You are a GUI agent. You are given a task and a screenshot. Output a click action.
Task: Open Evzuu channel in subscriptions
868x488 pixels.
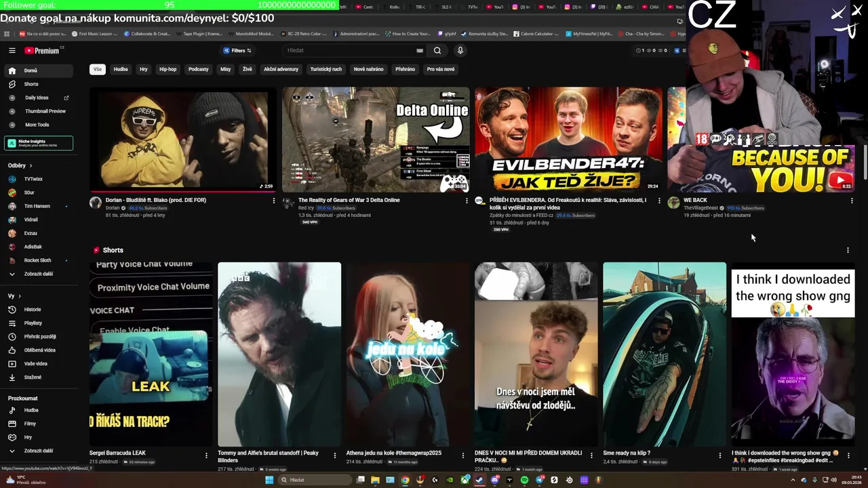[x=38, y=233]
